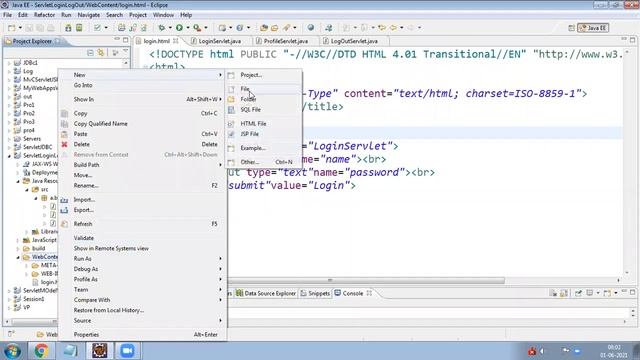This screenshot has width=640, height=360.
Task: Collapse the WebContent folder node
Action: coord(18,257)
